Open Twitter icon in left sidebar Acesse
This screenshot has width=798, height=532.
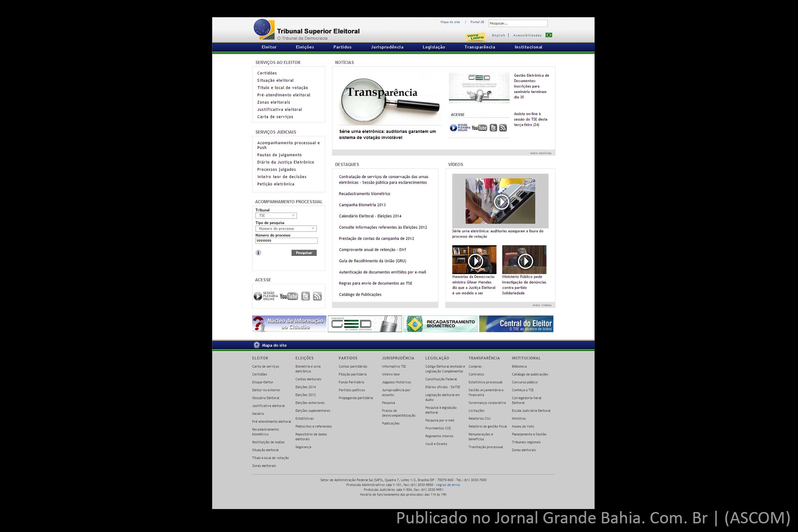(305, 296)
